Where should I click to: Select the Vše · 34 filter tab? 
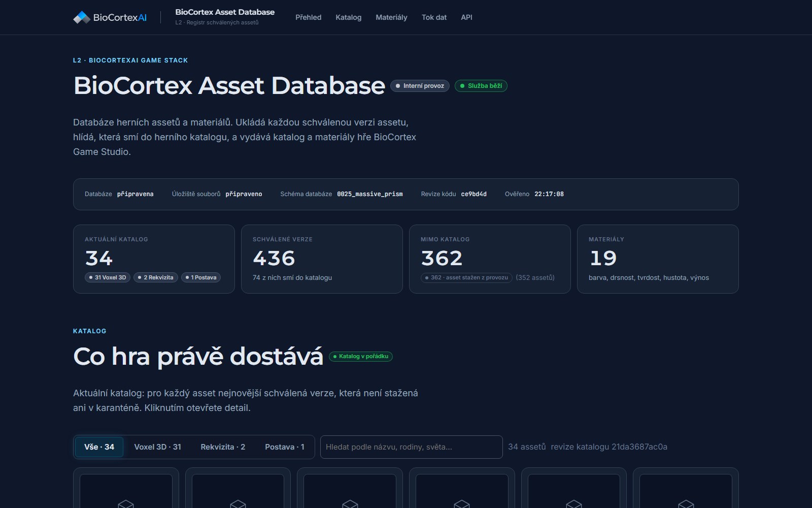click(x=99, y=447)
